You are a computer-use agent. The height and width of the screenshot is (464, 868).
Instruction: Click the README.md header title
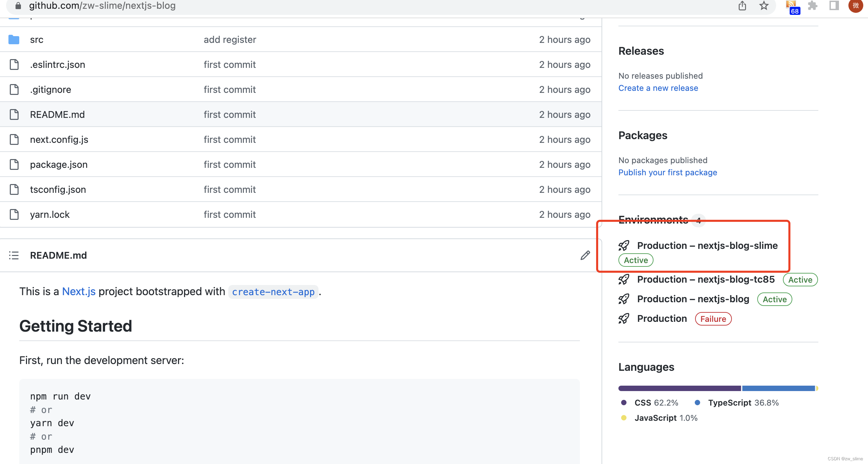tap(58, 255)
